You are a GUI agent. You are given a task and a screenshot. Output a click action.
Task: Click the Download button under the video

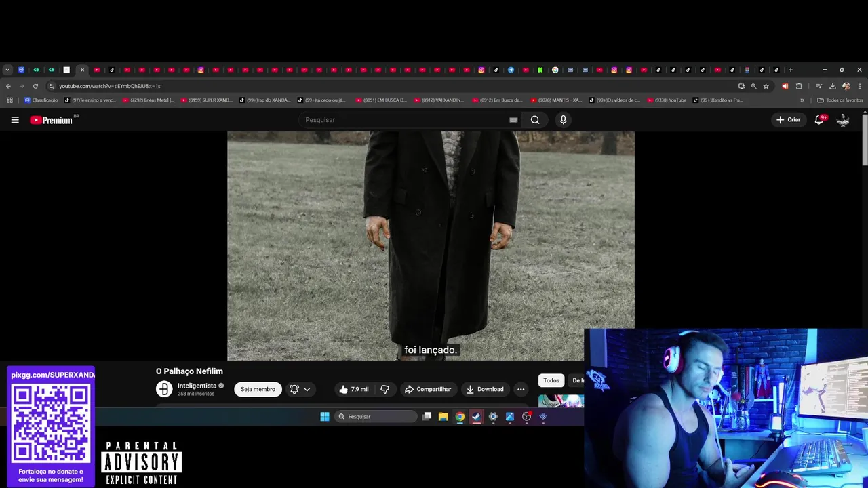tap(485, 389)
